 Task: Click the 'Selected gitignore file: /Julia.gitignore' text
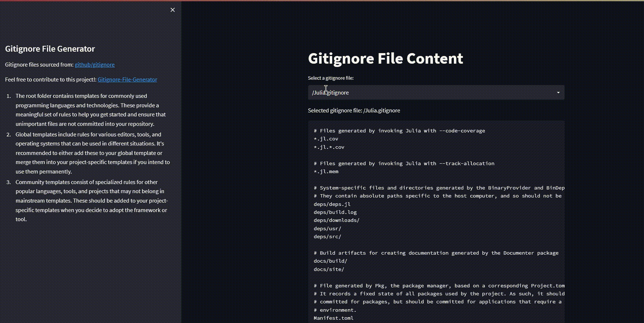point(354,111)
